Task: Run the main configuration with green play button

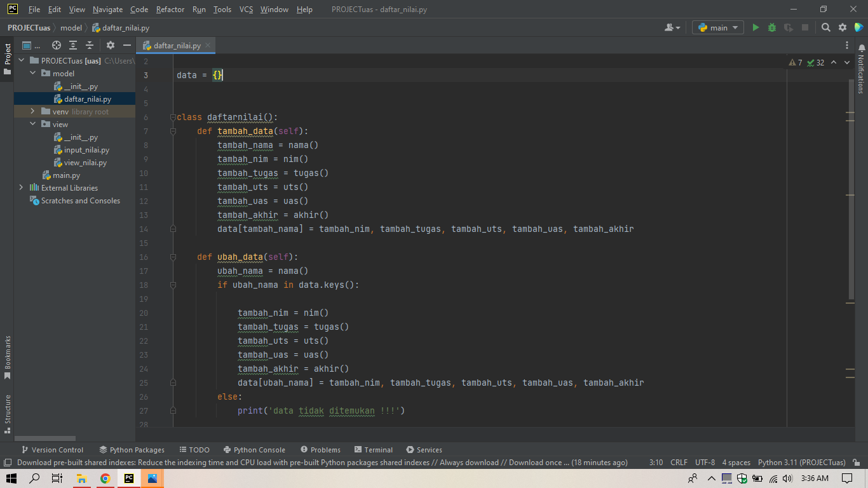Action: click(756, 27)
